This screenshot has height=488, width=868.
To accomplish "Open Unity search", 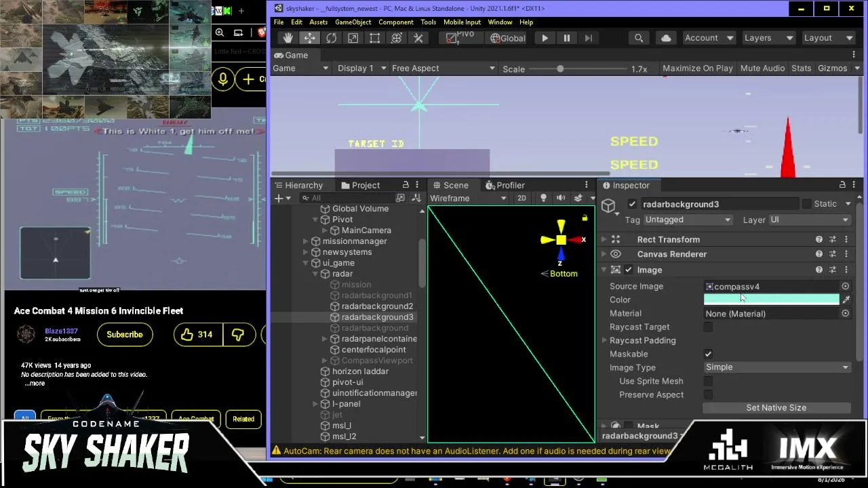I will pos(639,38).
